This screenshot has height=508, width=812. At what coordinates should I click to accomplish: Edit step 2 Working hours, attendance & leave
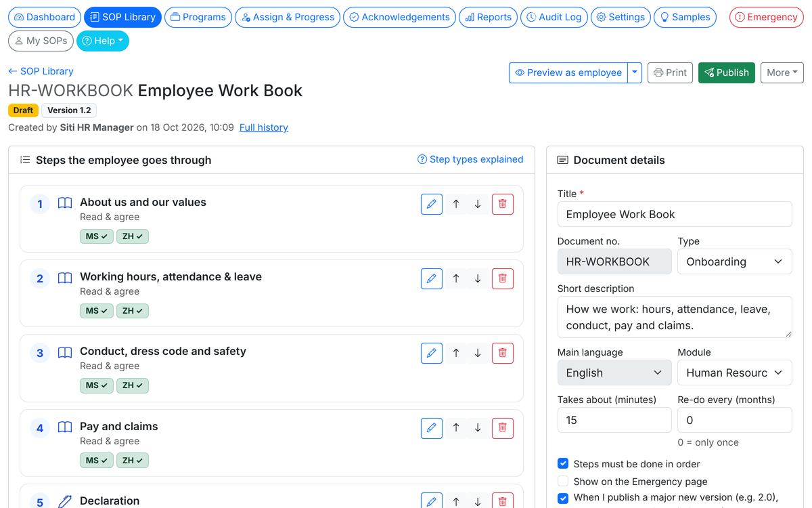(432, 278)
